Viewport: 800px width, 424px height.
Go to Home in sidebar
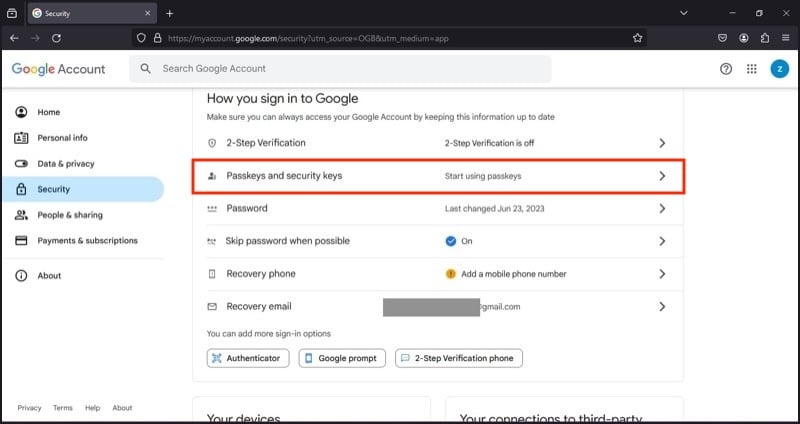point(83,112)
